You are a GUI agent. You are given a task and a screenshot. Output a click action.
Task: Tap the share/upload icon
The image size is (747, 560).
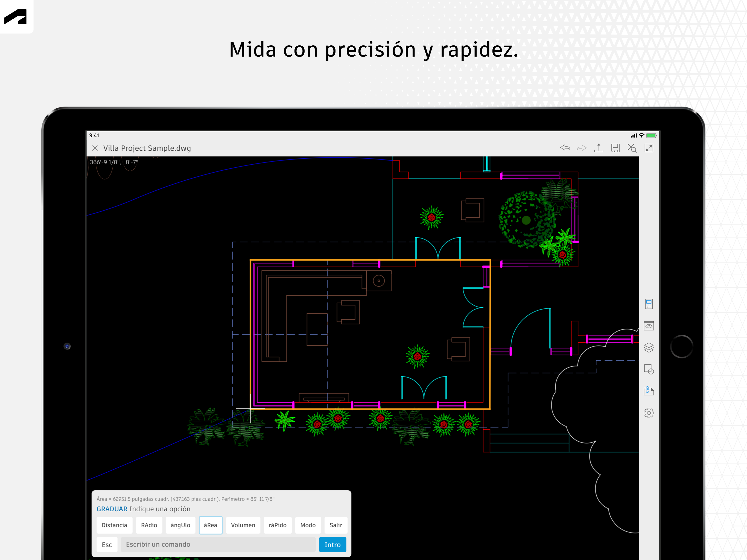[x=599, y=148]
